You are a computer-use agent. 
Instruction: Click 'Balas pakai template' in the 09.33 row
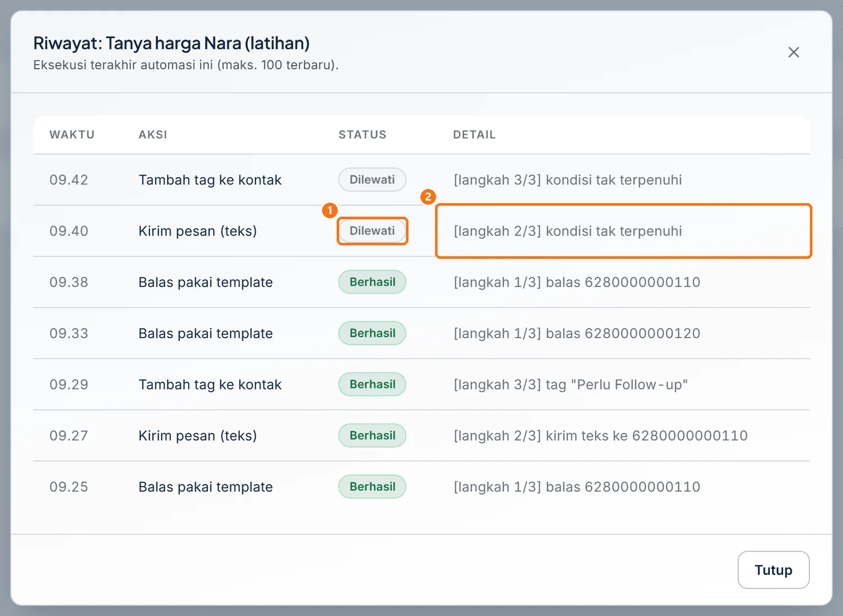205,333
